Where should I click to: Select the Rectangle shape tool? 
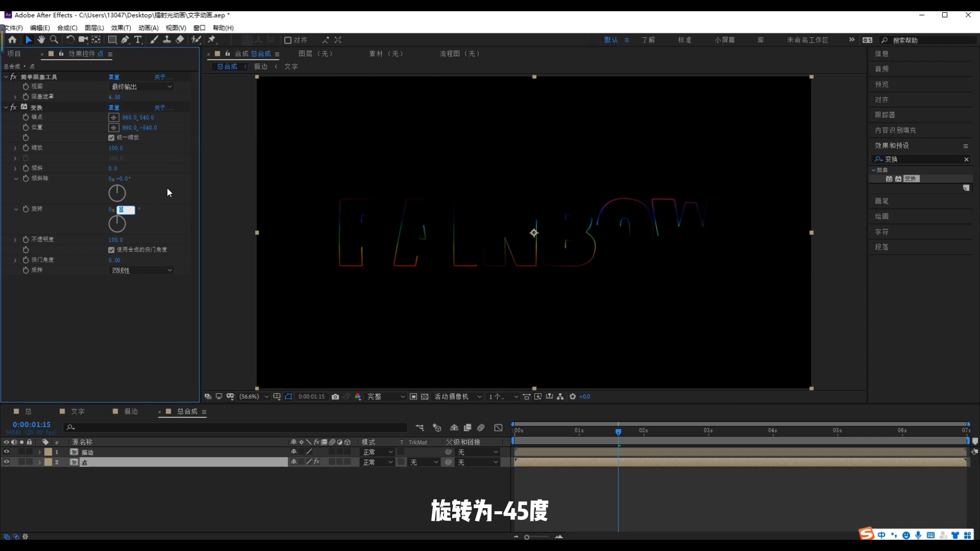[112, 40]
